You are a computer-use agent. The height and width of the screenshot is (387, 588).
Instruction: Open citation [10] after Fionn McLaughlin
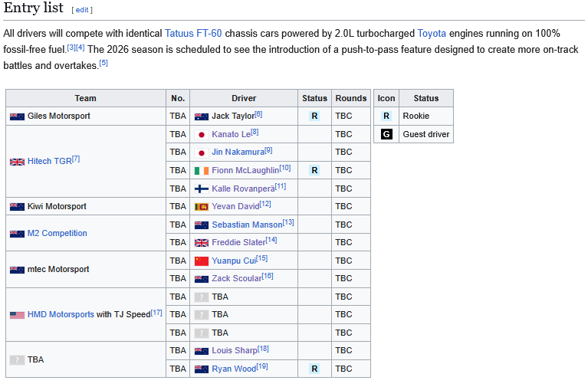click(285, 168)
